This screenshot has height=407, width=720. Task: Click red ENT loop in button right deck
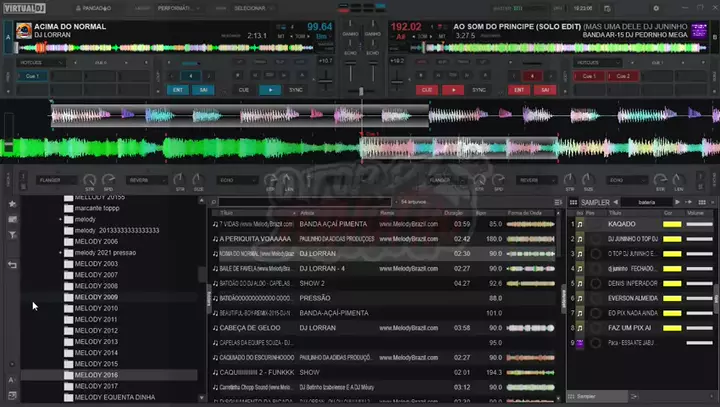tap(519, 90)
